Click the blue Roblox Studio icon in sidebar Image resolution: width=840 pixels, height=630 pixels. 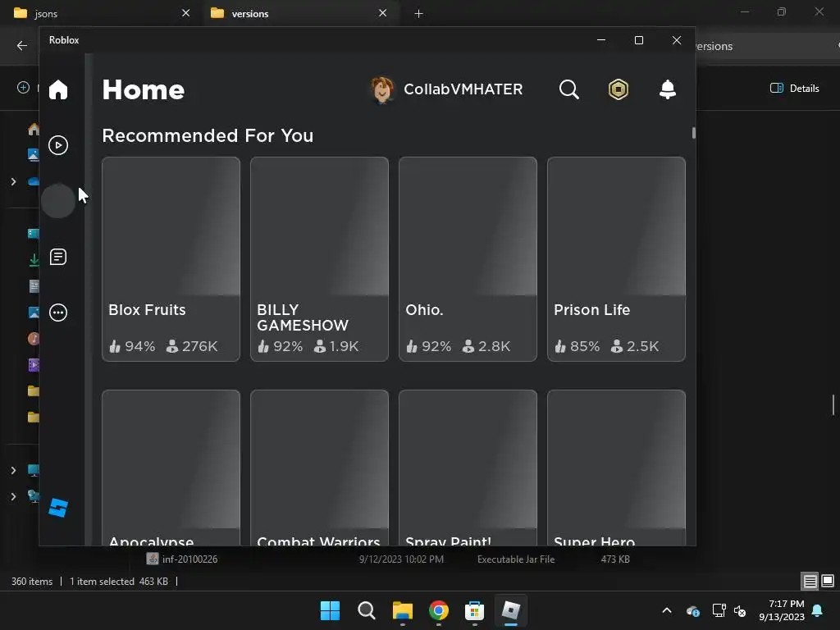(58, 507)
